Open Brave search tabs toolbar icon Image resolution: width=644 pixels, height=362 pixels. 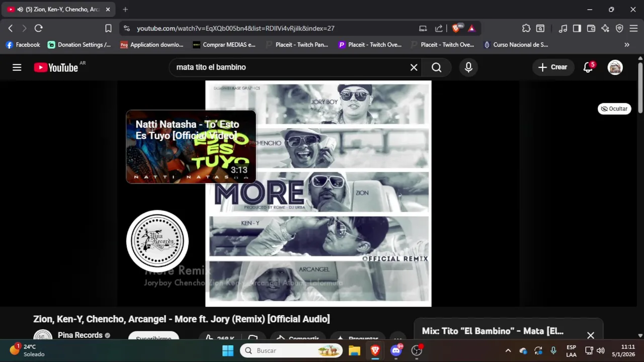point(540,29)
